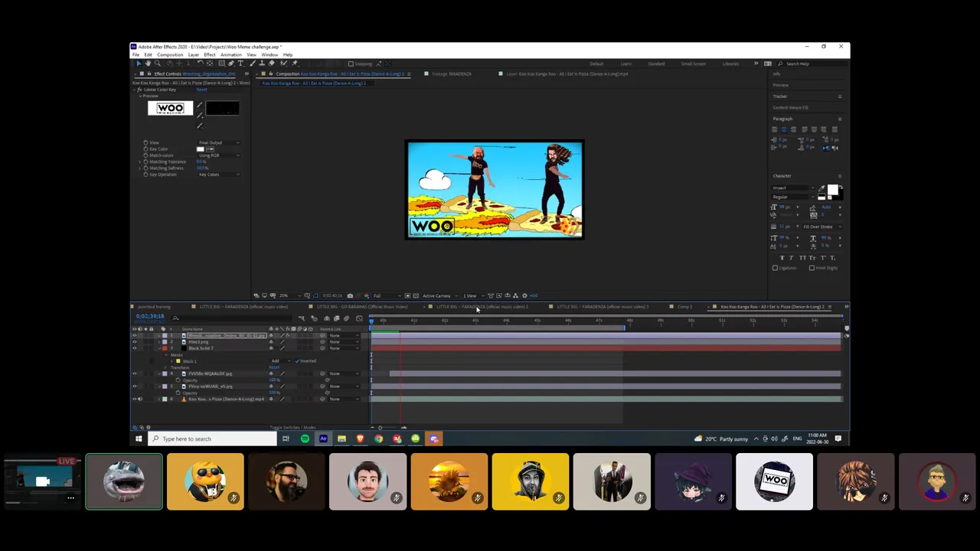Open the Tracker panel menu icon
980x551 pixels.
point(840,96)
